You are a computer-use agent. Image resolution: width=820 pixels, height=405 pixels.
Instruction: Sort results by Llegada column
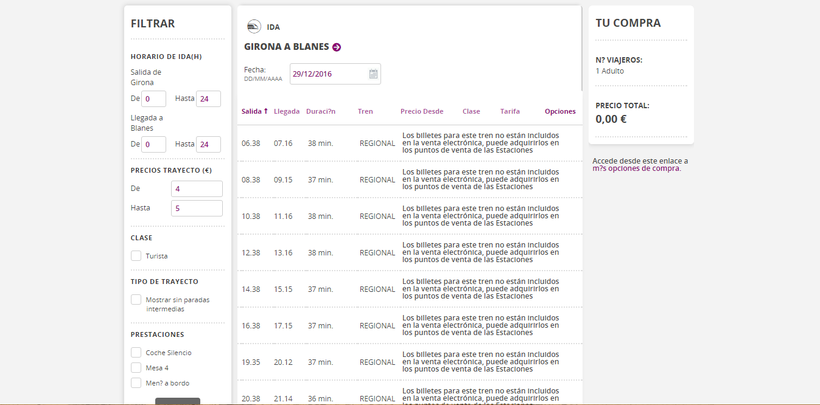click(x=286, y=111)
